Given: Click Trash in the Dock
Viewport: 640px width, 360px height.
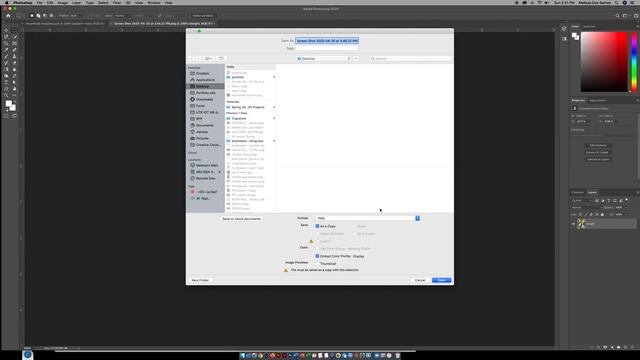Looking at the screenshot, I should click(398, 356).
